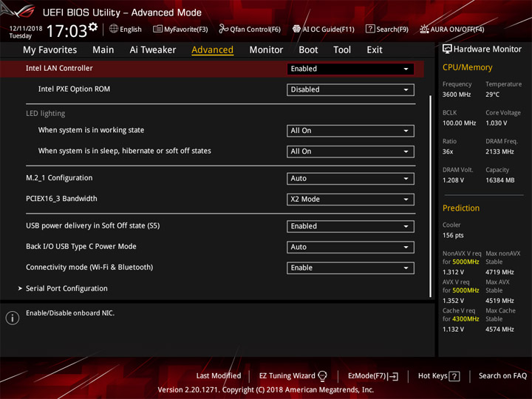The height and width of the screenshot is (399, 532).
Task: Switch to Boot tab
Action: [308, 50]
